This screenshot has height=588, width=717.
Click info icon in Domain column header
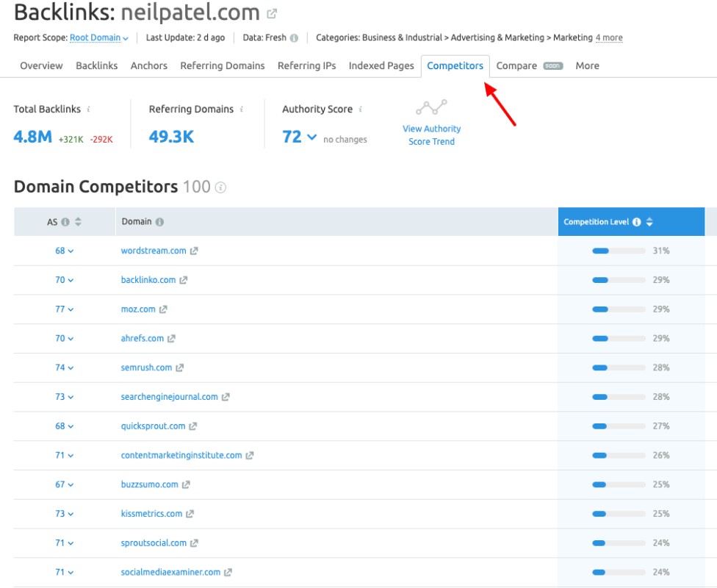159,222
